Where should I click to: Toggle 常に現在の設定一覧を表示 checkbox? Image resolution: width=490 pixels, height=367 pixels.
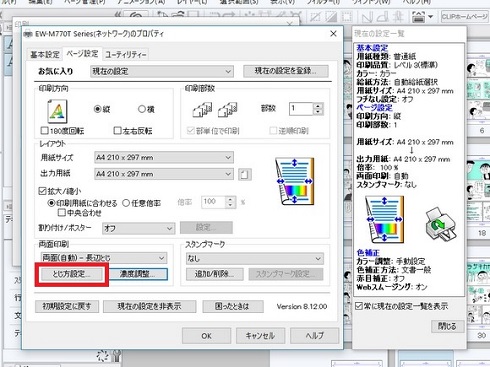[359, 306]
